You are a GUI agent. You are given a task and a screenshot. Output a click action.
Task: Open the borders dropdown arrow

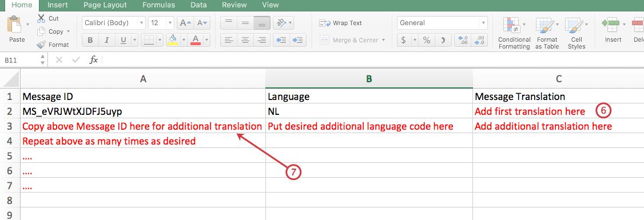click(160, 40)
